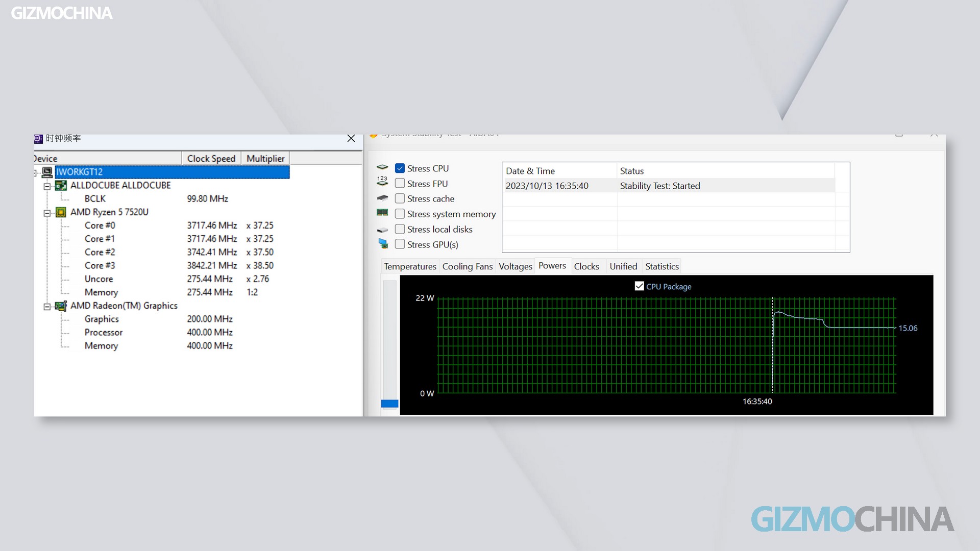980x551 pixels.
Task: Click the graphics card icon for AMD Radeon(TM) Graphics
Action: click(x=62, y=306)
